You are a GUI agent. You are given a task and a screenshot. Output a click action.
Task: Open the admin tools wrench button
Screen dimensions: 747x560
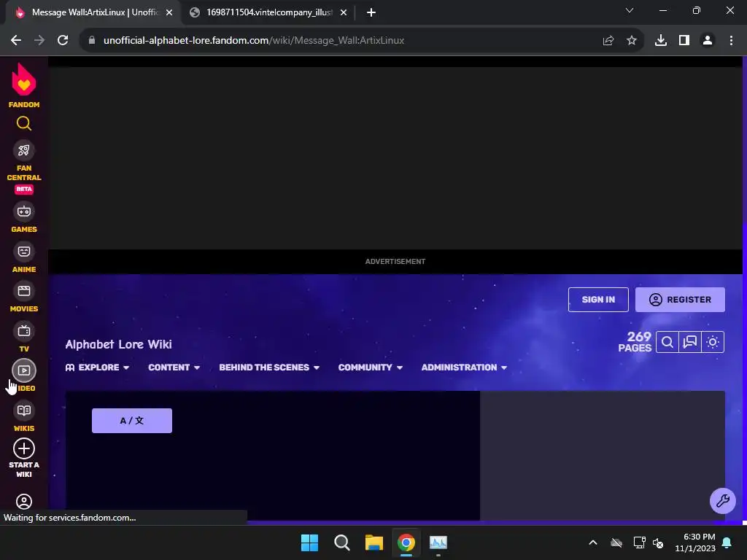(x=723, y=501)
